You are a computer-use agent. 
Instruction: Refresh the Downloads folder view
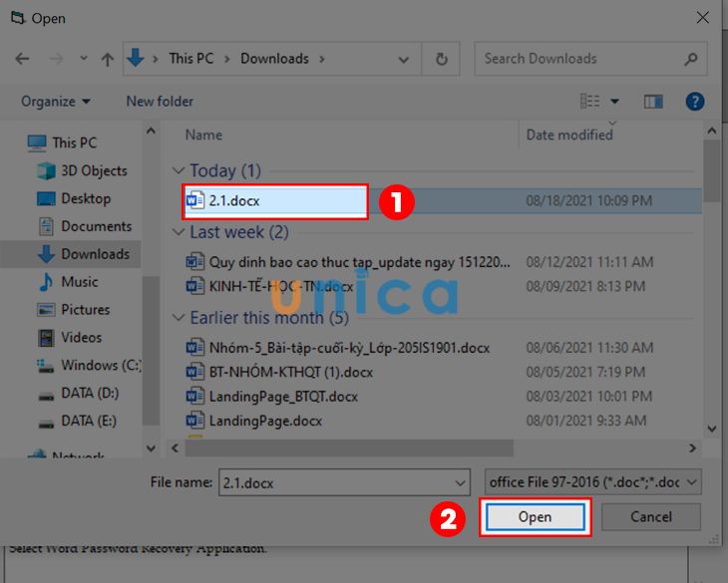(442, 59)
